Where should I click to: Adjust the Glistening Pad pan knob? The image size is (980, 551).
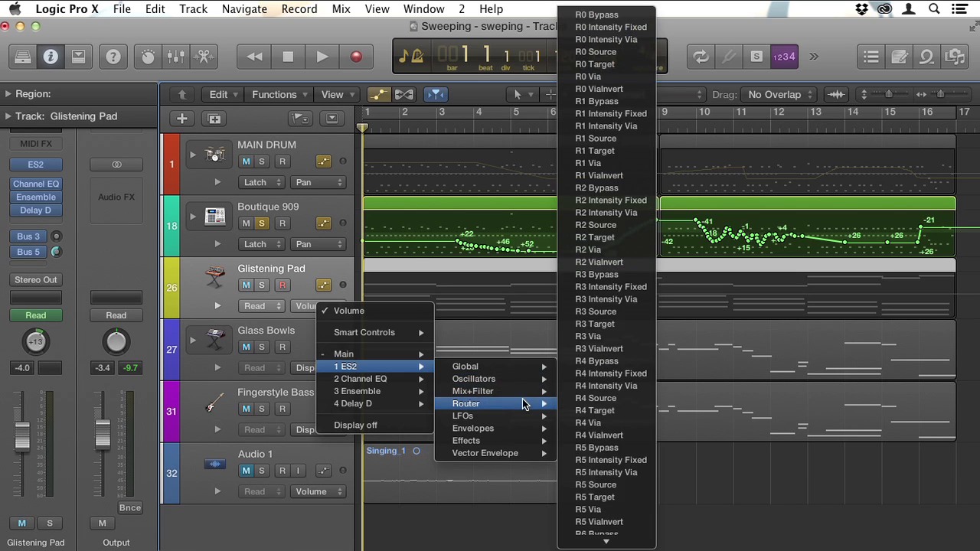point(36,342)
